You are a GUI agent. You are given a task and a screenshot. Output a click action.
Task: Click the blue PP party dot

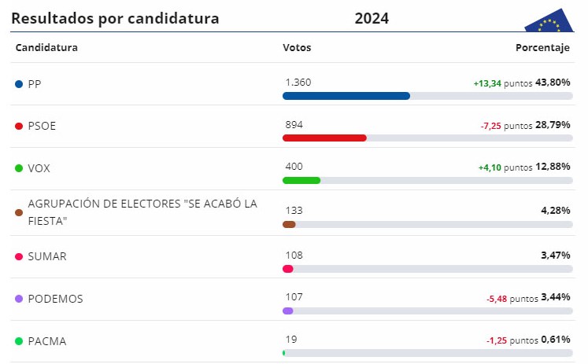point(19,83)
